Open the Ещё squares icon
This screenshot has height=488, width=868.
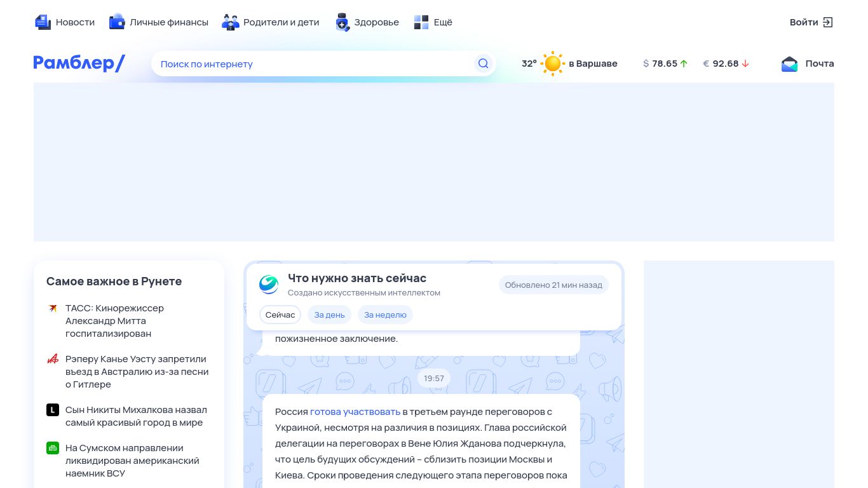(421, 22)
